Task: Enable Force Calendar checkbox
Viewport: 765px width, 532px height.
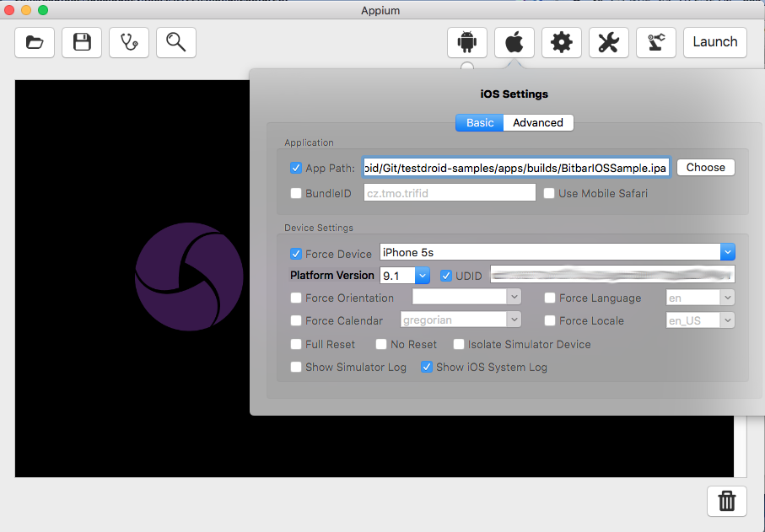Action: click(296, 321)
